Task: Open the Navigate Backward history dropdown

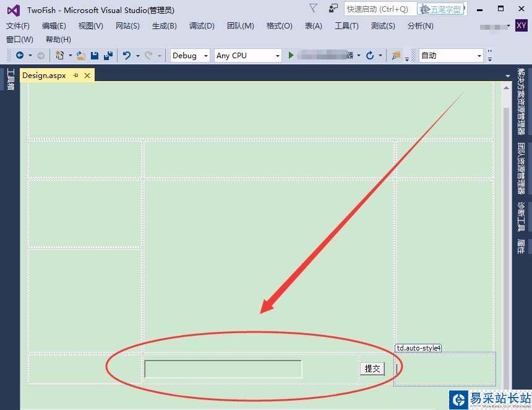Action: 30,55
